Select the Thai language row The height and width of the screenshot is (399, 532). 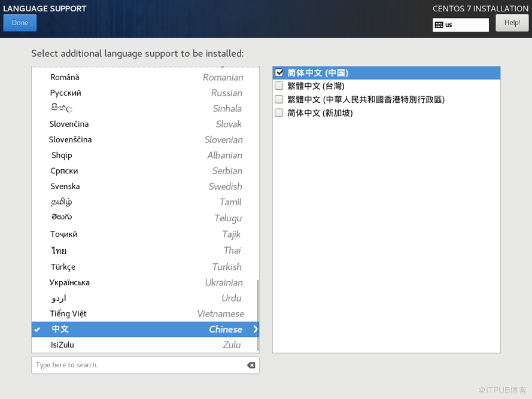coord(145,251)
